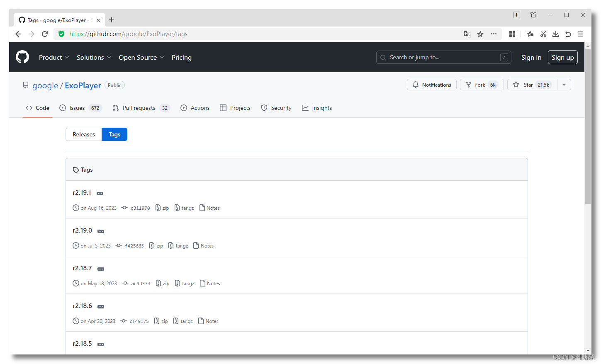Open tag r2.18.6
The width and height of the screenshot is (601, 364).
[82, 306]
